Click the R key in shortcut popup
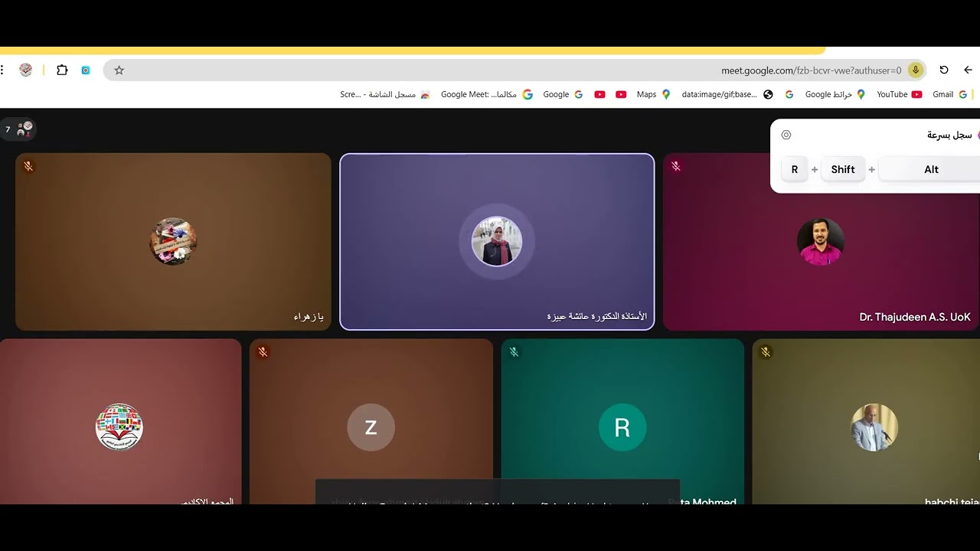Image resolution: width=980 pixels, height=551 pixels. (795, 169)
